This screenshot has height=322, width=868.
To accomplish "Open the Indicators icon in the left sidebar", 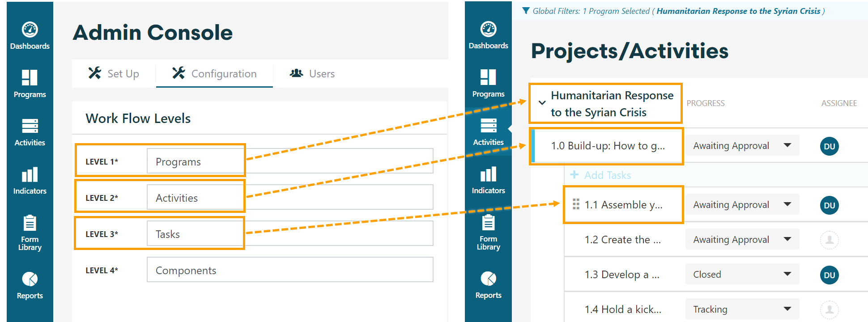I will click(x=30, y=181).
